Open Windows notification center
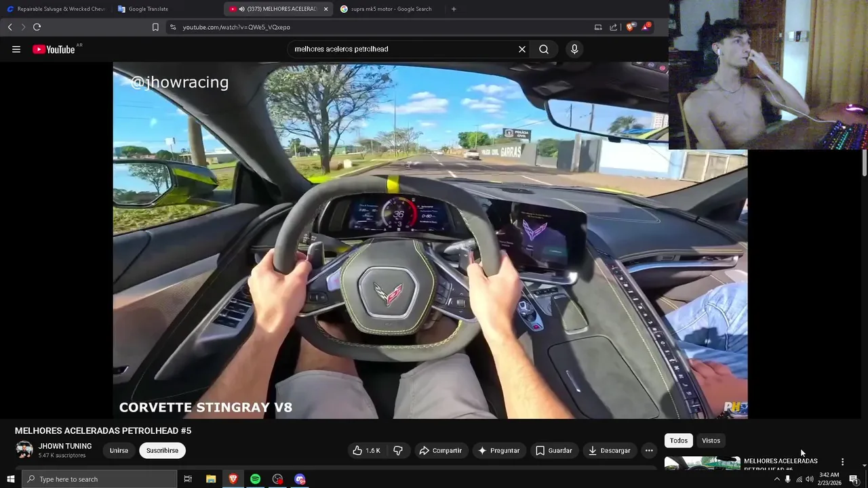Image resolution: width=868 pixels, height=488 pixels. 854,479
